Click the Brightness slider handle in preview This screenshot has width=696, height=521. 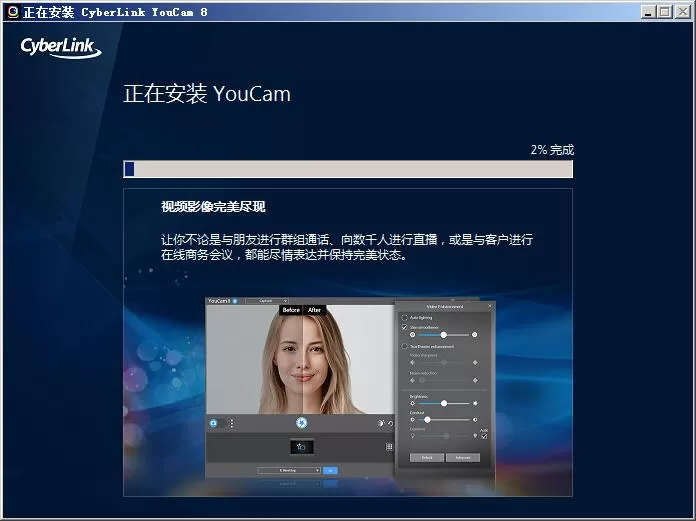coord(444,403)
